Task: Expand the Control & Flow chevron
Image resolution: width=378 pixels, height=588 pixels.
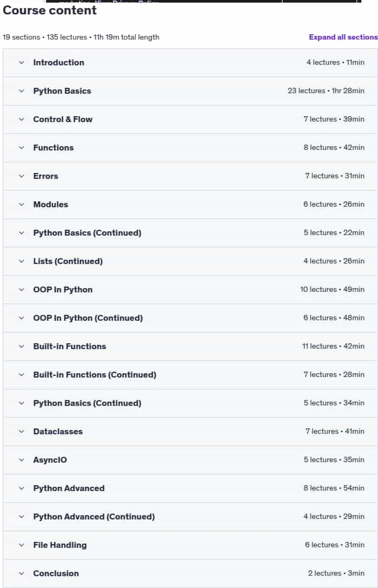Action: 21,119
